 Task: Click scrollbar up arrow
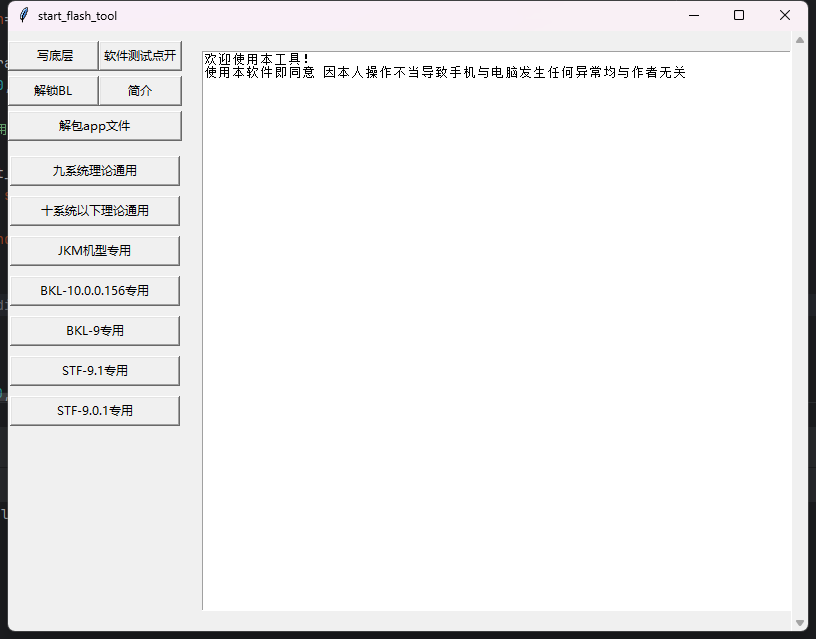(x=800, y=40)
